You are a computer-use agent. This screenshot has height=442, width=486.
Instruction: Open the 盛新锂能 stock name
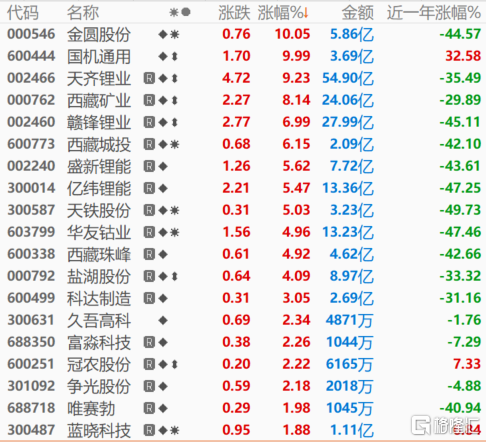pos(99,166)
